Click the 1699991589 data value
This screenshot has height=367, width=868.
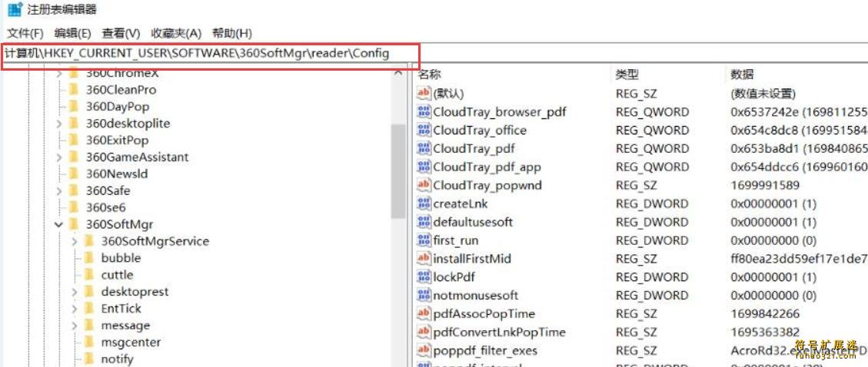[x=765, y=184]
